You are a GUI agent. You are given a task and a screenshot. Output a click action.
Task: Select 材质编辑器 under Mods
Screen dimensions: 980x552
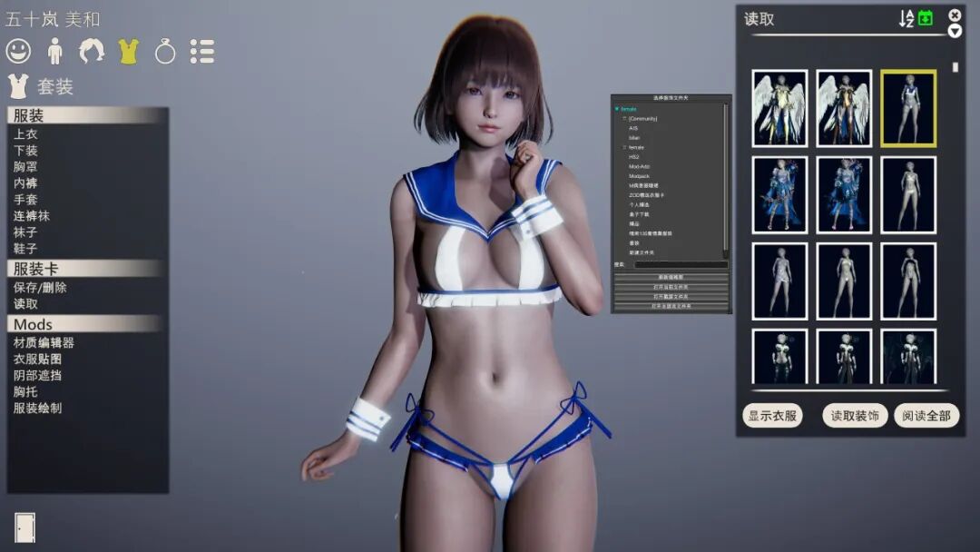tap(44, 342)
